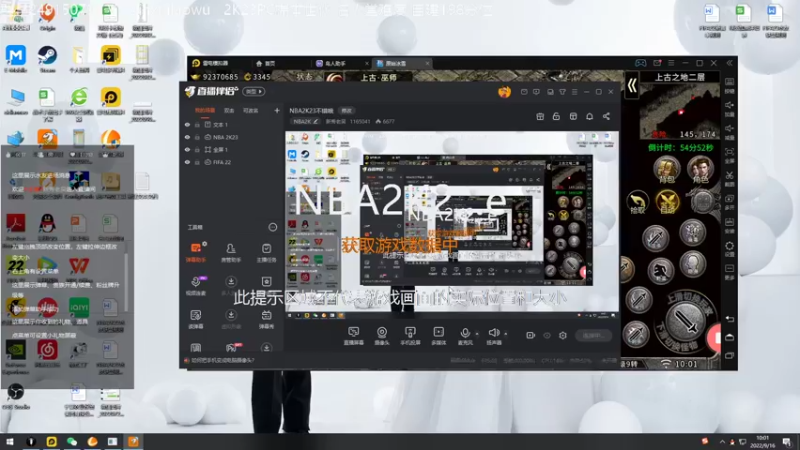Click the game's backpack button
This screenshot has height=450, width=800.
pyautogui.click(x=666, y=169)
